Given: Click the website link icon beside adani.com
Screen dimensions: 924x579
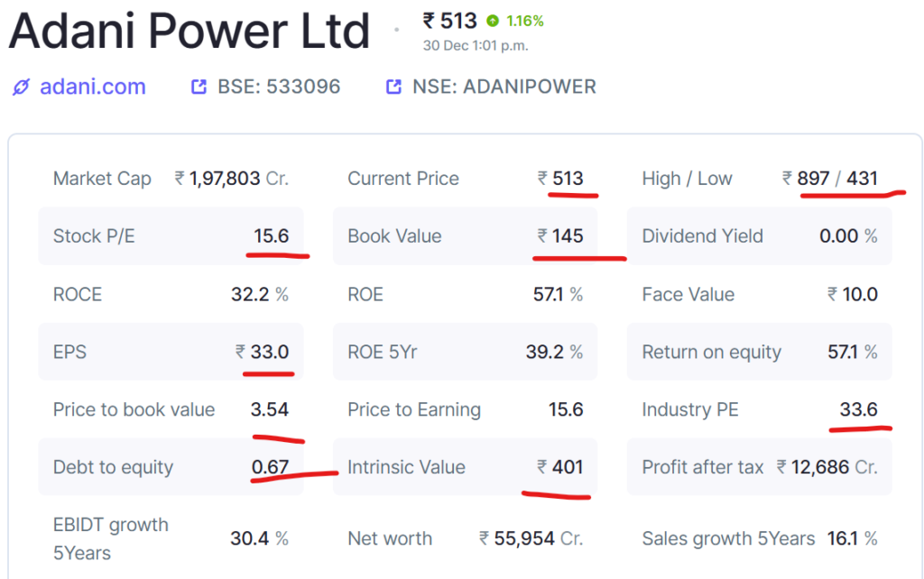Looking at the screenshot, I should point(19,87).
